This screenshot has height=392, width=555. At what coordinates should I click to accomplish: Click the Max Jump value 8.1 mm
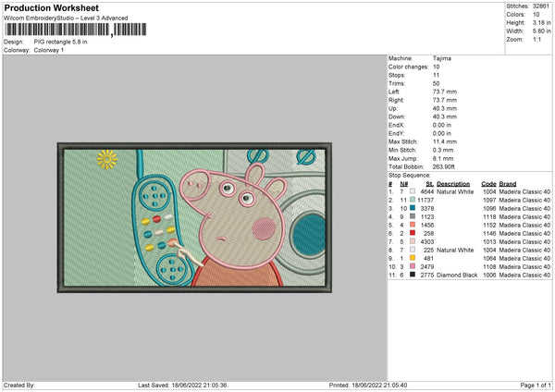pyautogui.click(x=443, y=158)
